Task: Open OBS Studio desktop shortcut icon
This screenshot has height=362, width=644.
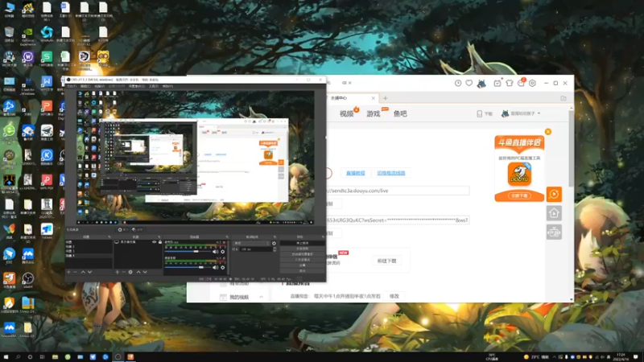Action: click(x=28, y=279)
